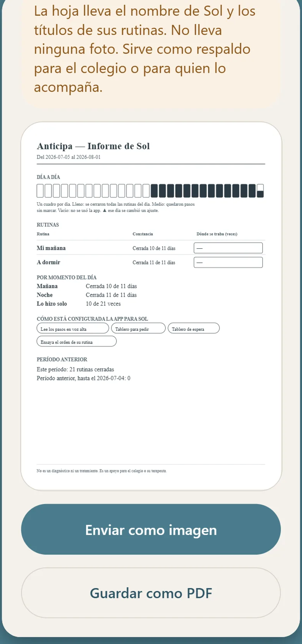The width and height of the screenshot is (302, 644).
Task: Click the value '10 de 21 veces'
Action: [x=103, y=304]
